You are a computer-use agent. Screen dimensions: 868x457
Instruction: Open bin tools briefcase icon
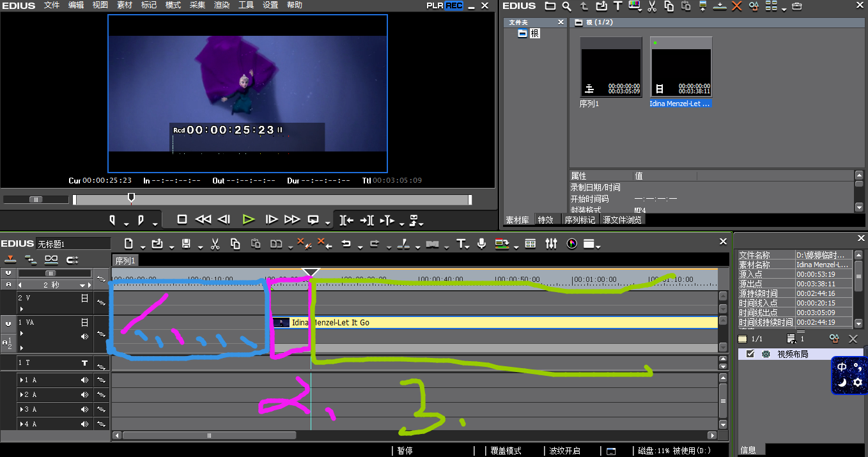[797, 6]
